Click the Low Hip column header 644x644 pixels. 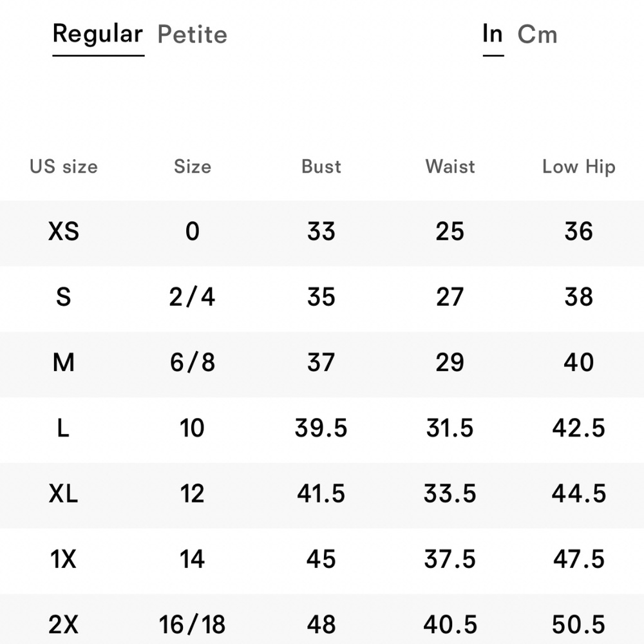point(579,167)
